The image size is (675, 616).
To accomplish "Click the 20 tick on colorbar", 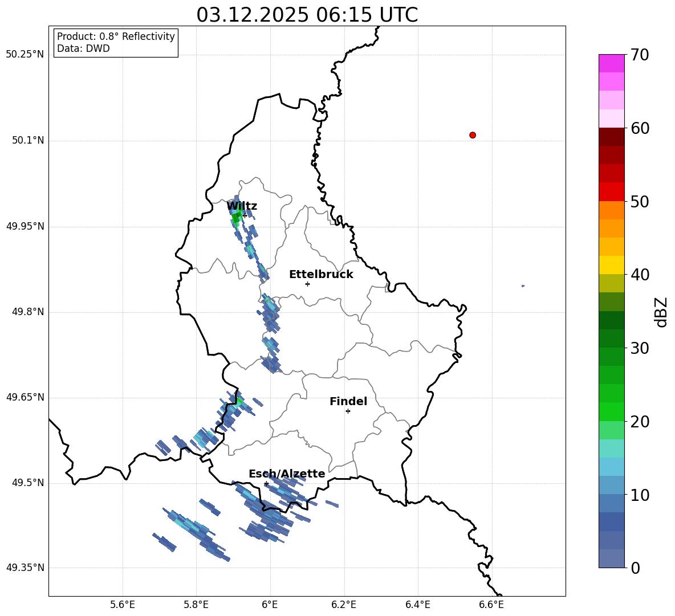I will tap(640, 422).
